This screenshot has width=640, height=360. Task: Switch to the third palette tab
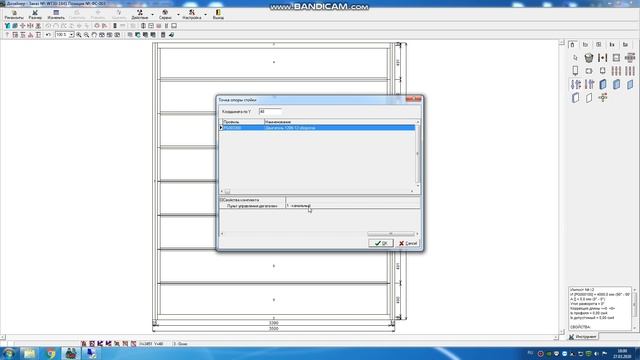click(599, 44)
